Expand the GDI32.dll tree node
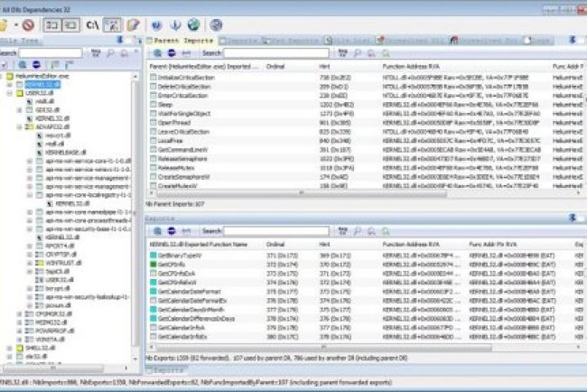The height and width of the screenshot is (392, 587). point(20,110)
